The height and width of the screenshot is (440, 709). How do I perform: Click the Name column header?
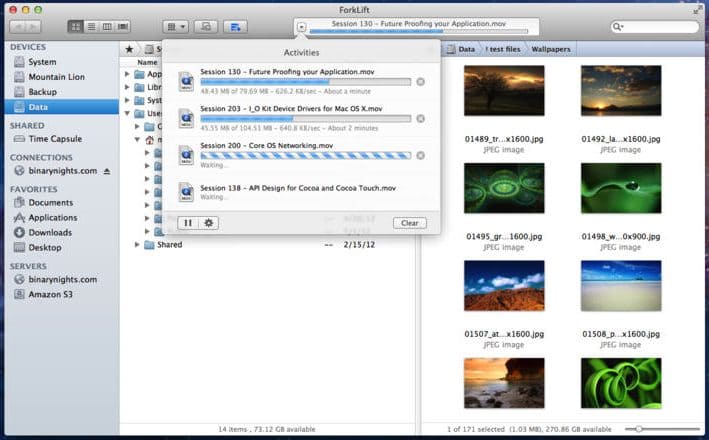(147, 62)
